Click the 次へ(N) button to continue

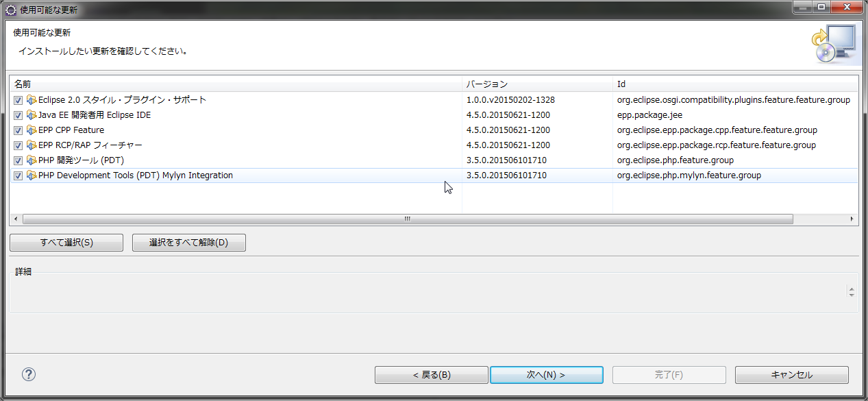[x=546, y=374]
